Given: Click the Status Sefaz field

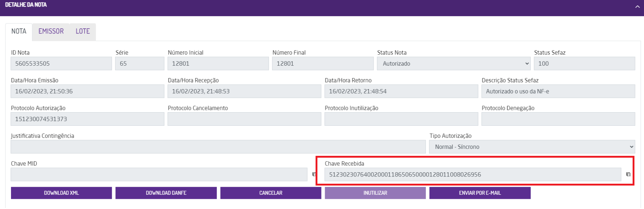Looking at the screenshot, I should [584, 63].
